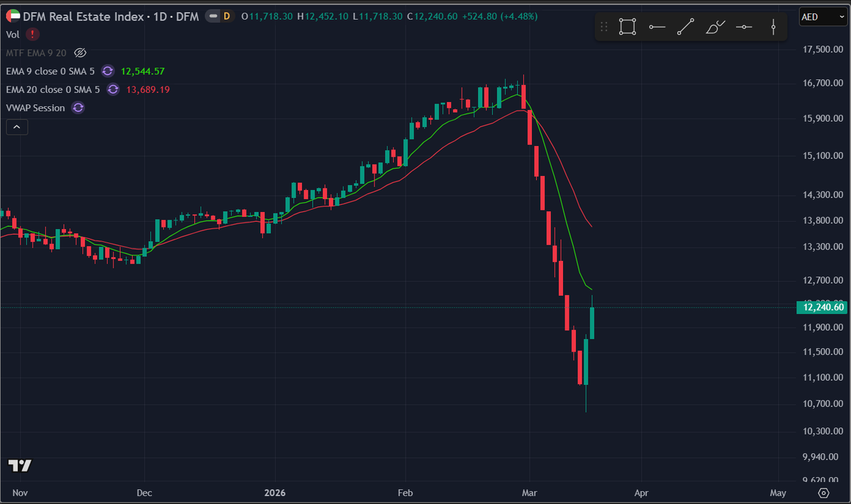Screen dimensions: 851x504
Task: Click the Vol error warning icon
Action: click(31, 34)
